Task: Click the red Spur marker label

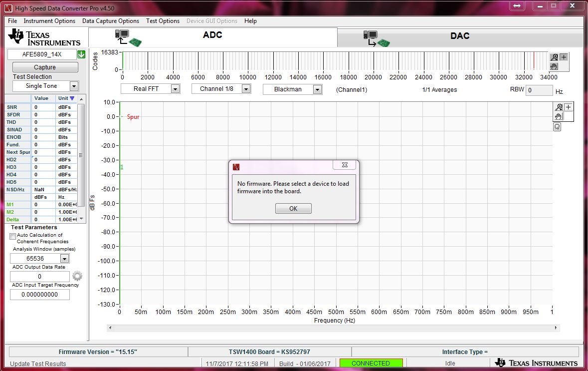Action: pyautogui.click(x=133, y=117)
